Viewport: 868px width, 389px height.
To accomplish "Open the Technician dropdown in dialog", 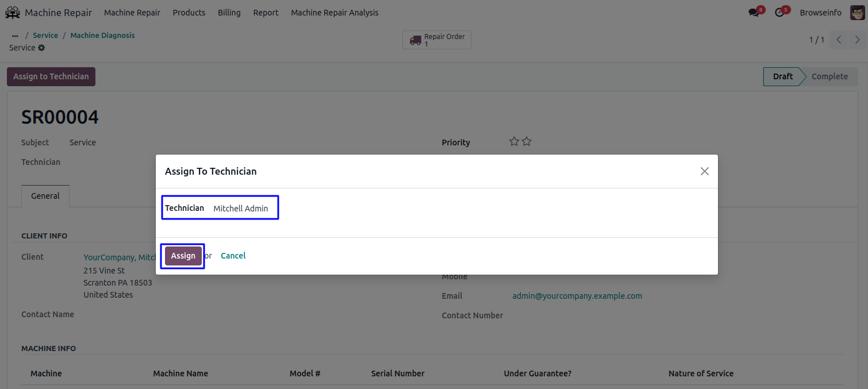I will (x=241, y=209).
